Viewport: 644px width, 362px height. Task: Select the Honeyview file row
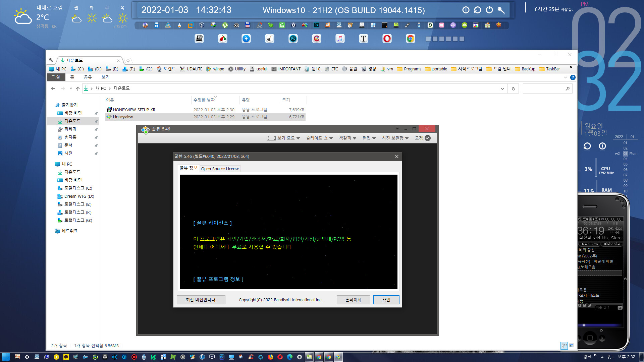pyautogui.click(x=205, y=117)
